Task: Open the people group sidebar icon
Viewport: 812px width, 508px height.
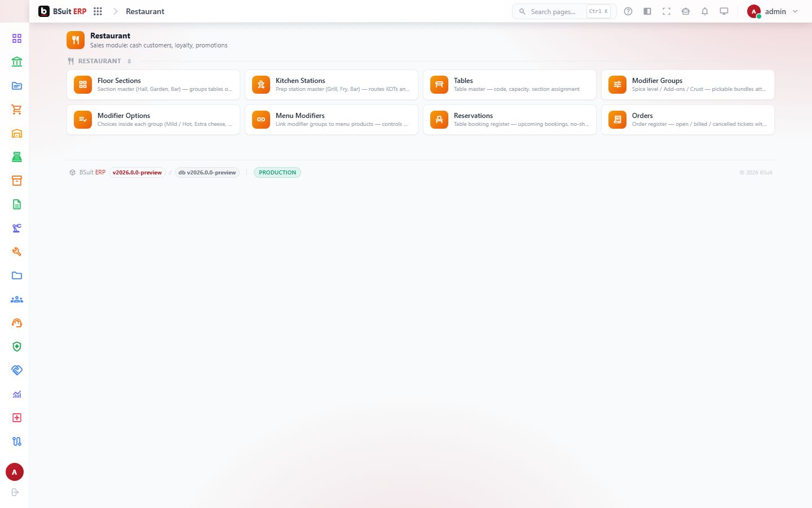Action: (17, 299)
